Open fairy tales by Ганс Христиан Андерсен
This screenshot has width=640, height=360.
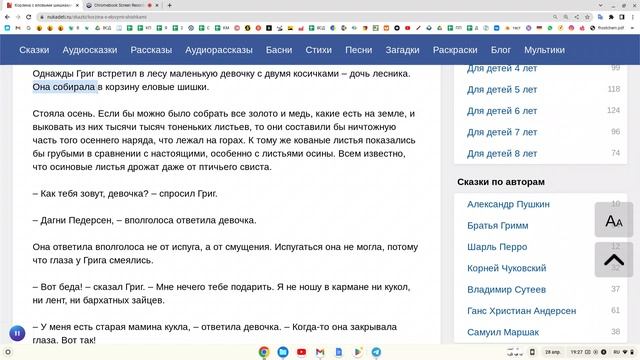(x=521, y=311)
